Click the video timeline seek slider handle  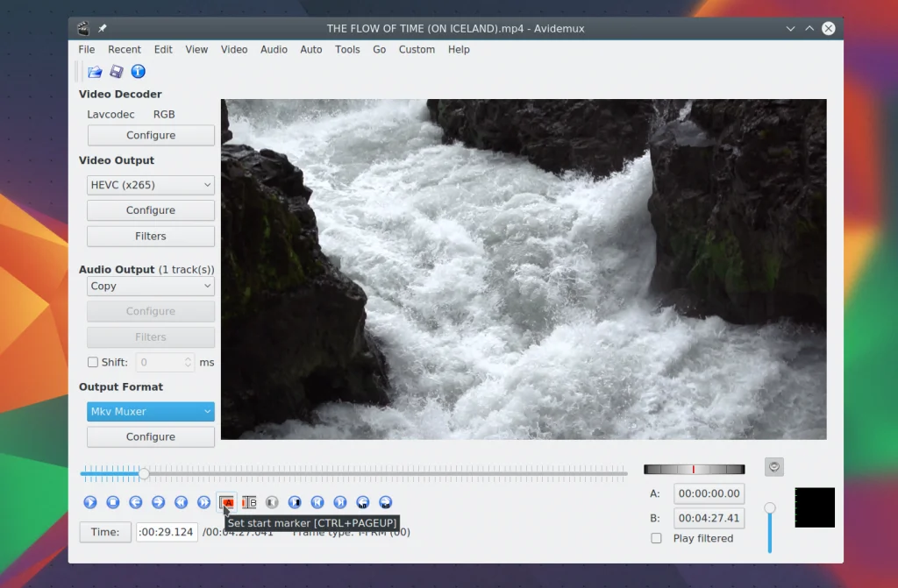144,474
